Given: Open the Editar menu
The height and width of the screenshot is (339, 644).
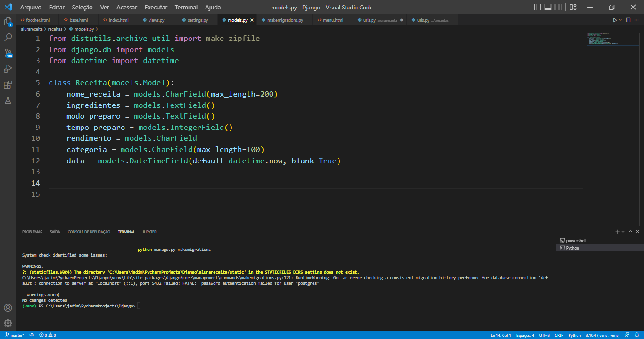Looking at the screenshot, I should (x=57, y=7).
